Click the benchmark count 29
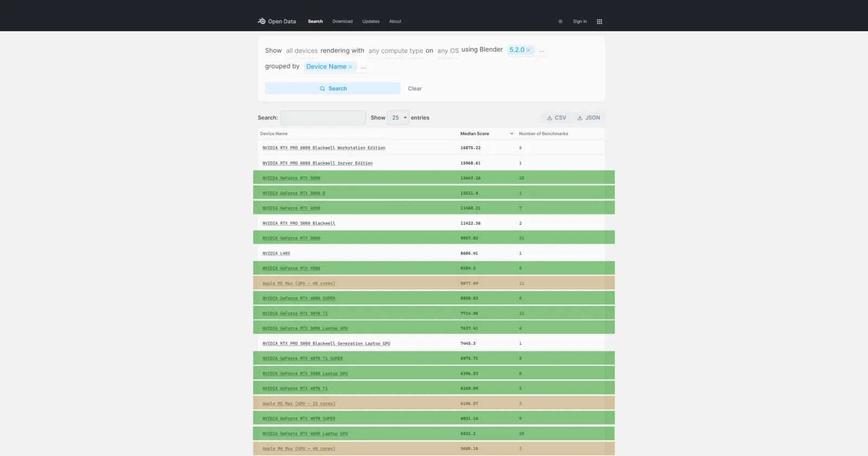 coord(521,434)
